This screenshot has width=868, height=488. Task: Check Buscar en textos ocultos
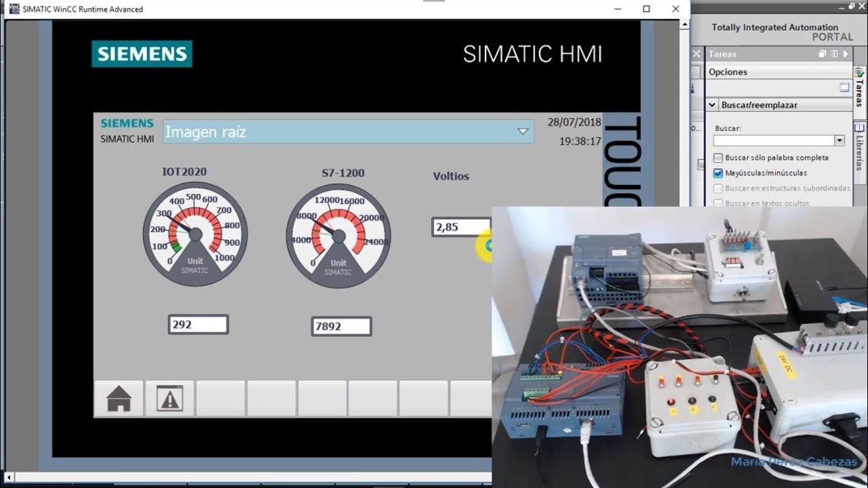click(718, 203)
